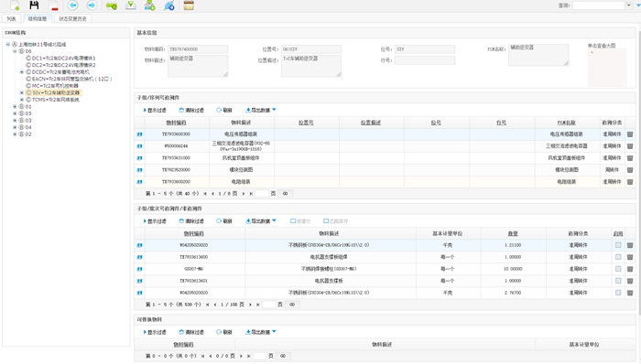Click trash icon for row TE7933600200
Viewport: 641px width, 364px height.
[x=630, y=182]
